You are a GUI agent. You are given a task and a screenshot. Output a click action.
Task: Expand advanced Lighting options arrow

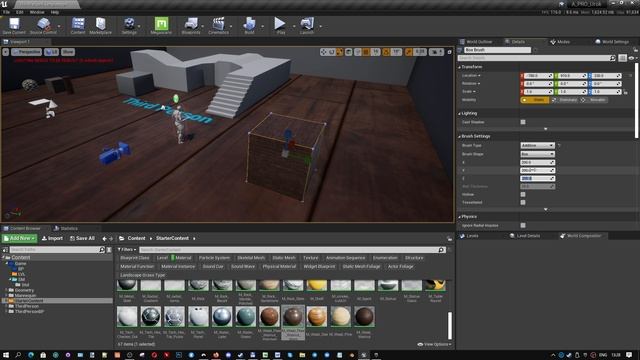coord(546,129)
